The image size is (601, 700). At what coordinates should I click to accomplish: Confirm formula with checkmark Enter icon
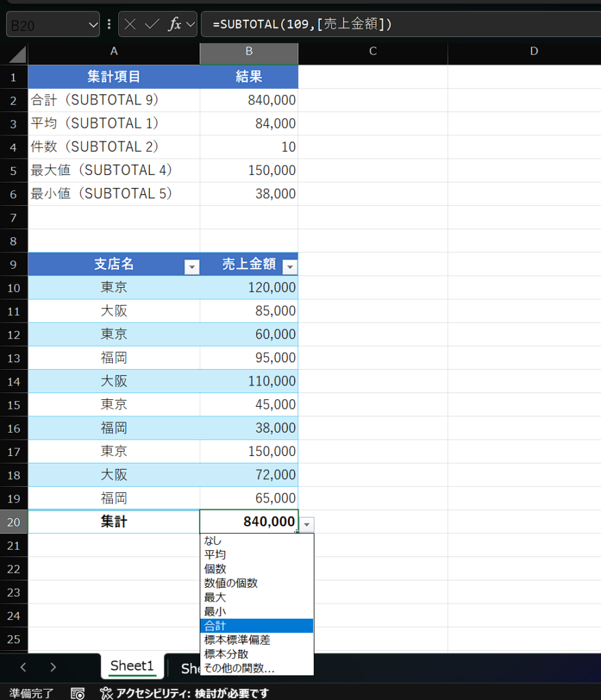[x=152, y=25]
